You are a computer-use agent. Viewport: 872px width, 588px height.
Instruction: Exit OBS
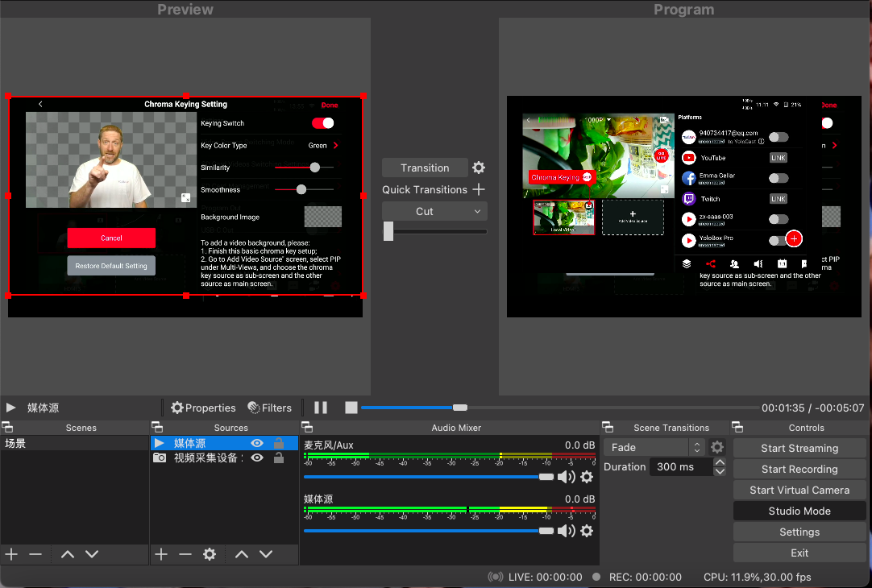(x=799, y=553)
